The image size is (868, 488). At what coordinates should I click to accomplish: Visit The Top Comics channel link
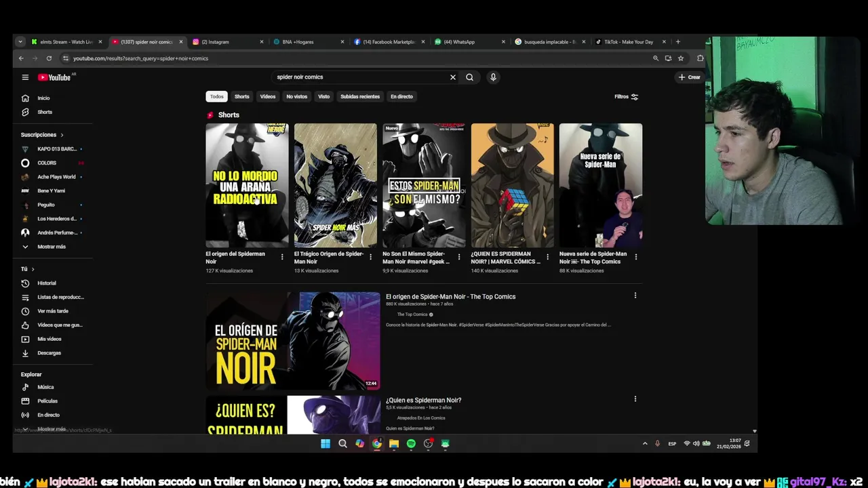[412, 314]
